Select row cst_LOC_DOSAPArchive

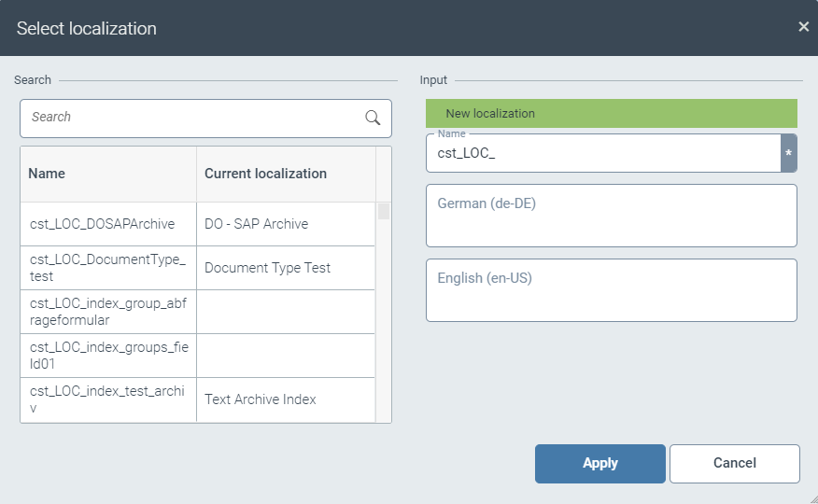point(107,224)
